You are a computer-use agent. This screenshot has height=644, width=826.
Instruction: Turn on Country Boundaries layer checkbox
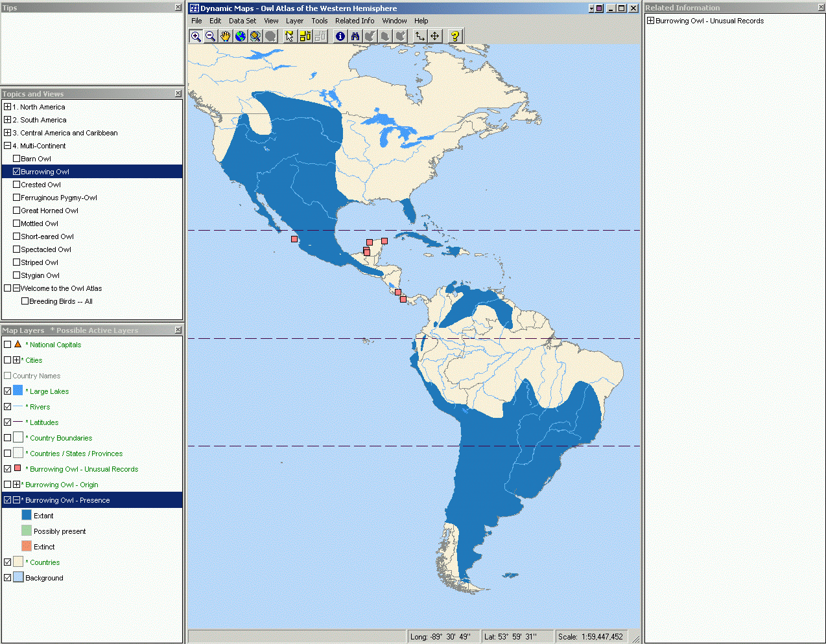[x=8, y=438]
